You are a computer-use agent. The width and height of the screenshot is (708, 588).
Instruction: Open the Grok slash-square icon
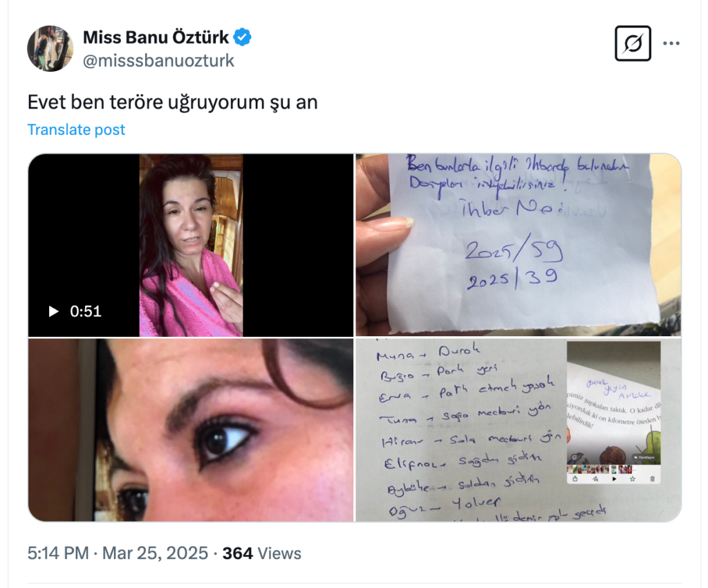click(633, 44)
